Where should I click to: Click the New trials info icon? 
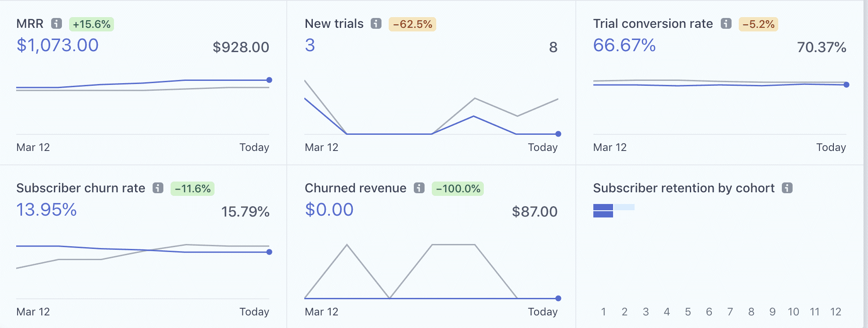tap(375, 24)
